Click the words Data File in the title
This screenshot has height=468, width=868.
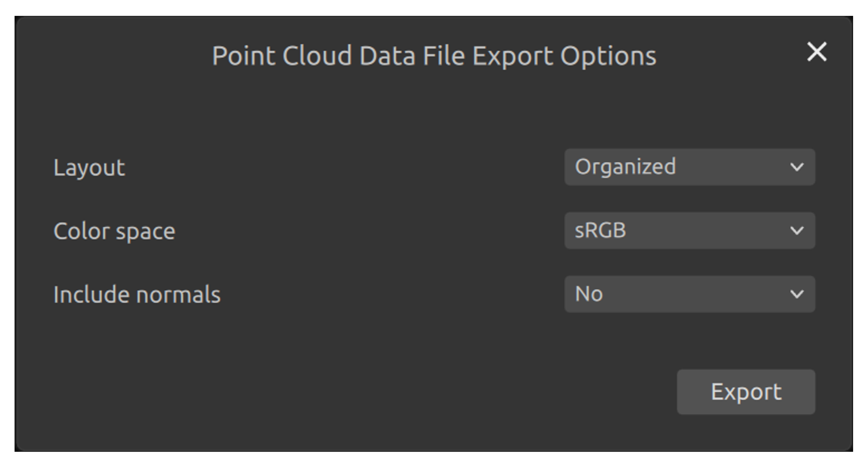coord(412,56)
